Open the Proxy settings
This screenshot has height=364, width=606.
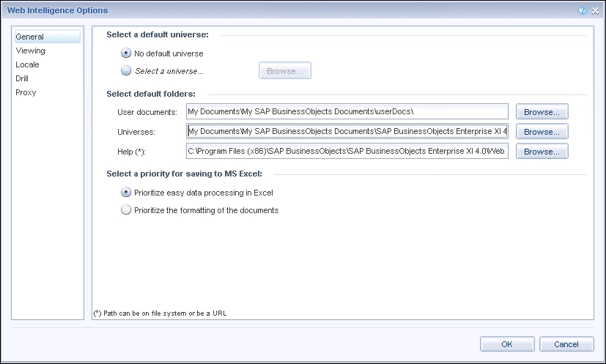point(26,92)
